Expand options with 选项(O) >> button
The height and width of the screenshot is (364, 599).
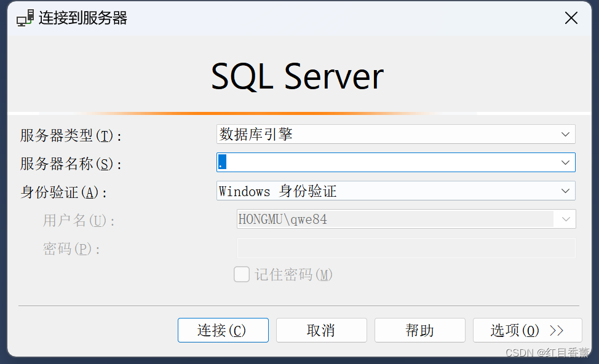pyautogui.click(x=527, y=330)
